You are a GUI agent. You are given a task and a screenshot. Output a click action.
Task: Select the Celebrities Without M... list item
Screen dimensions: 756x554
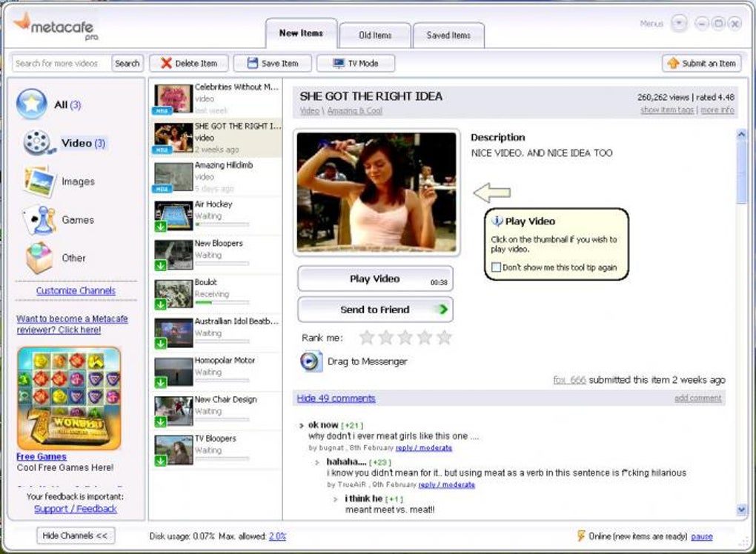(216, 99)
